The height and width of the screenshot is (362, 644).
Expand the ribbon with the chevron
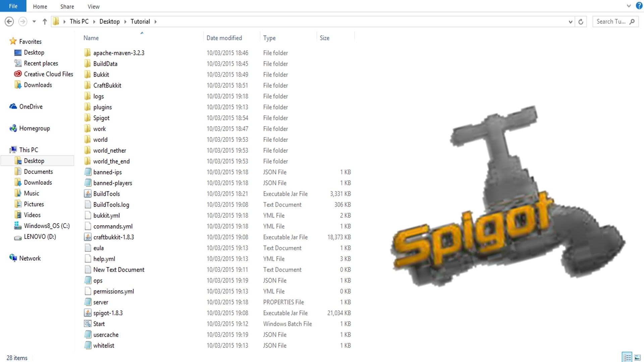(x=629, y=6)
